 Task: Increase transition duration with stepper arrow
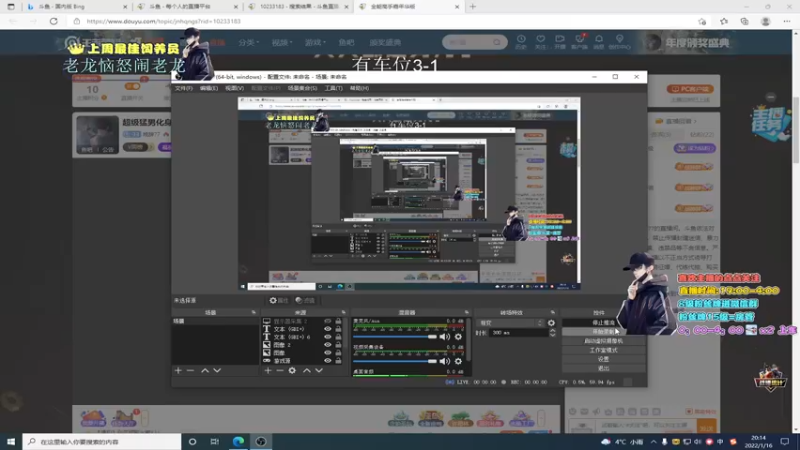pos(553,331)
